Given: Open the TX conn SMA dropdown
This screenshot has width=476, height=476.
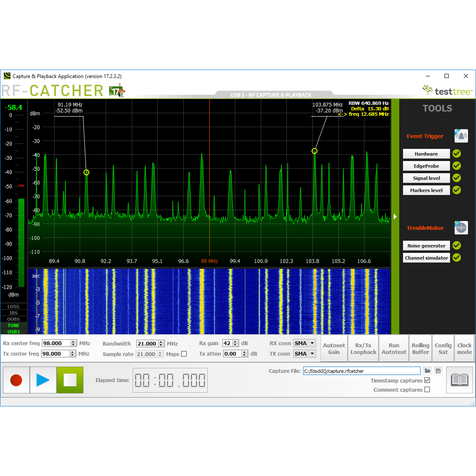Looking at the screenshot, I should coord(304,354).
